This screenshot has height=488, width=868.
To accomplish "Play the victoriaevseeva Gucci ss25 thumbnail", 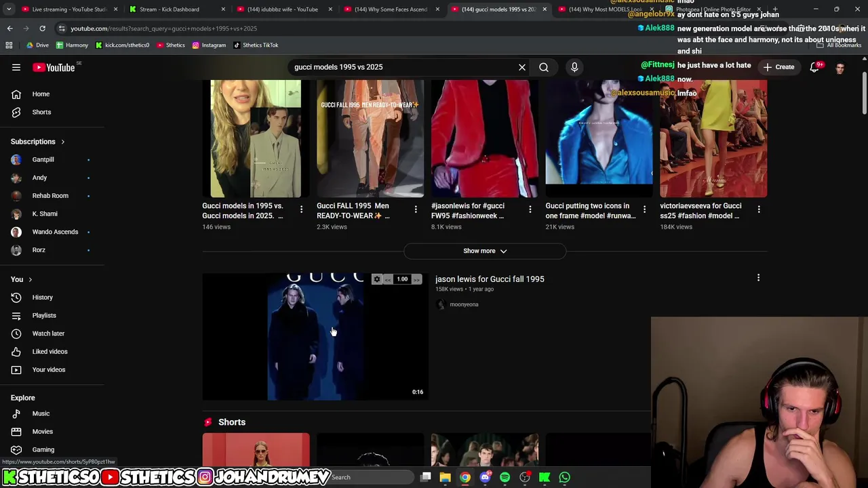I will (x=713, y=138).
